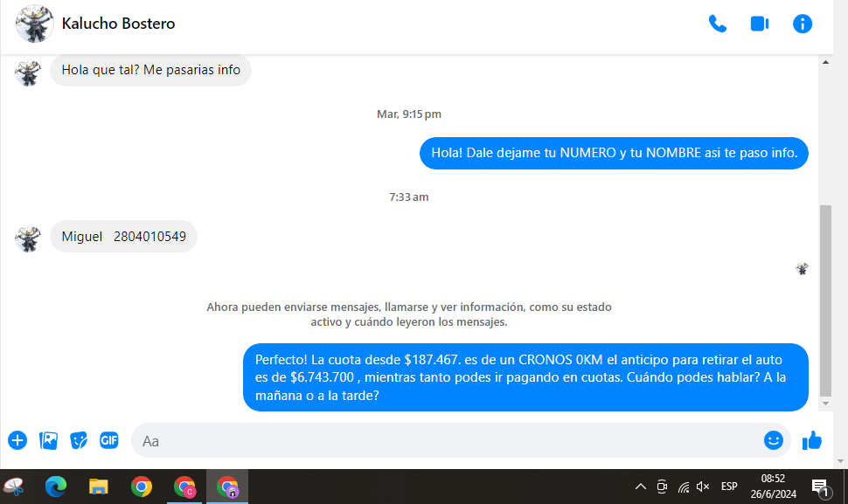Open the emoji picker in message box
Viewport: 848px width, 504px height.
click(x=774, y=440)
